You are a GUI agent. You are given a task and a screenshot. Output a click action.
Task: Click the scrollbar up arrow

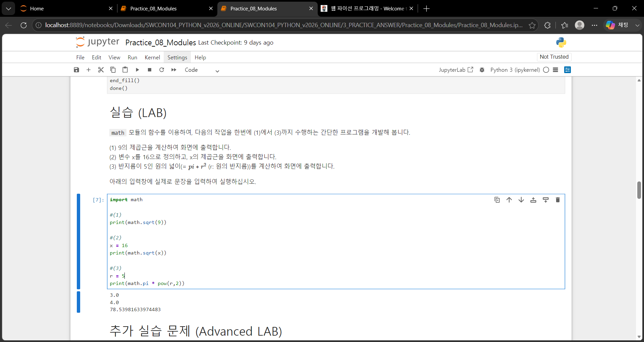coord(639,80)
